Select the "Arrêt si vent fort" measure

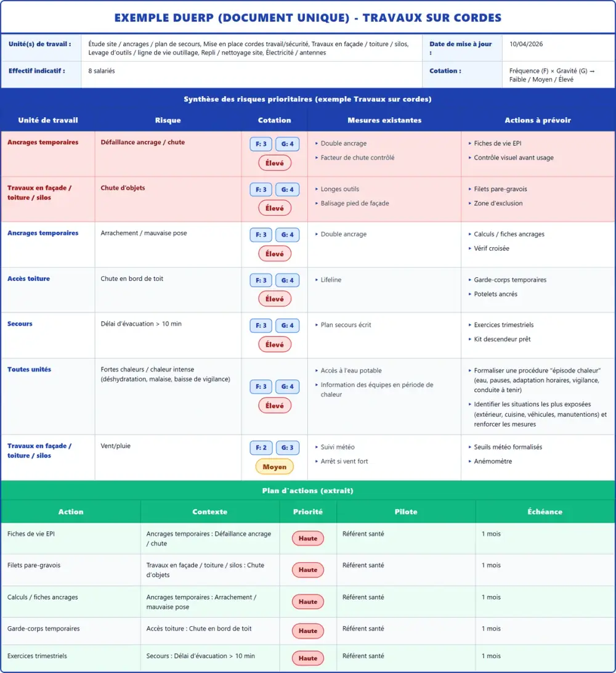pyautogui.click(x=344, y=461)
